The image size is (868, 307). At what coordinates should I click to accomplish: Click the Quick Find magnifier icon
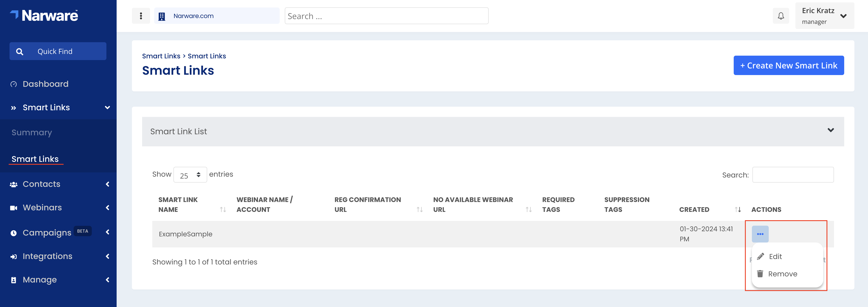(20, 52)
